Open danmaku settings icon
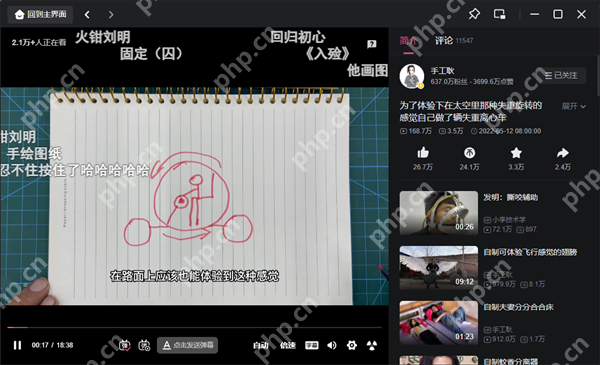 click(x=144, y=345)
